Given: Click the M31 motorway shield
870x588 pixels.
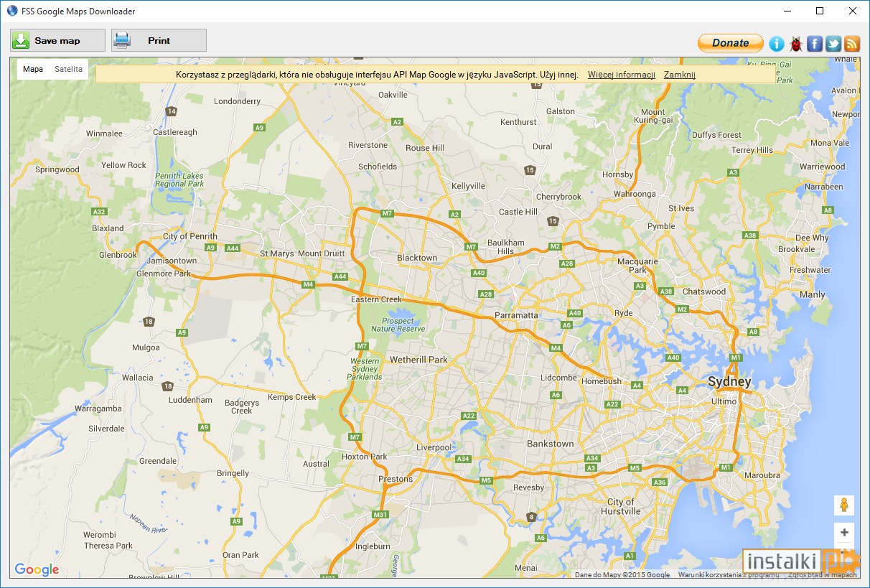Looking at the screenshot, I should (x=380, y=514).
